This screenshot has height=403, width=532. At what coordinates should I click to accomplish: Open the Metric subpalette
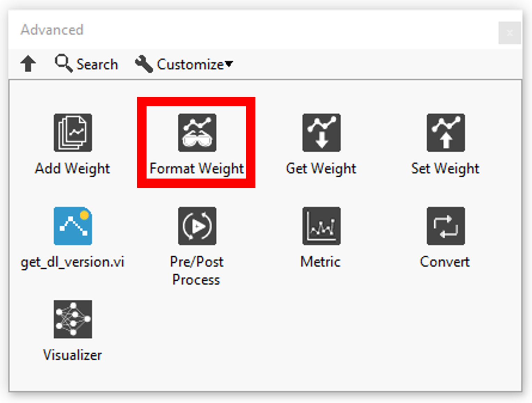click(321, 226)
